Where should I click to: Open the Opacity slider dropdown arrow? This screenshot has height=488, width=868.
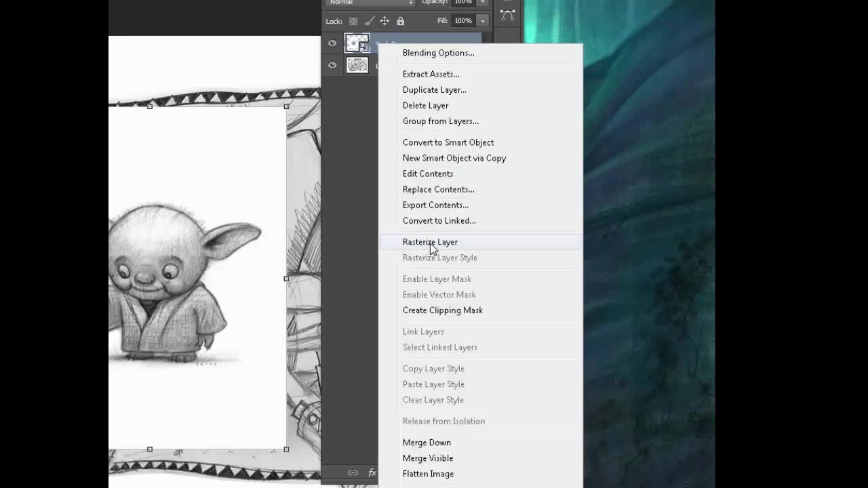482,3
